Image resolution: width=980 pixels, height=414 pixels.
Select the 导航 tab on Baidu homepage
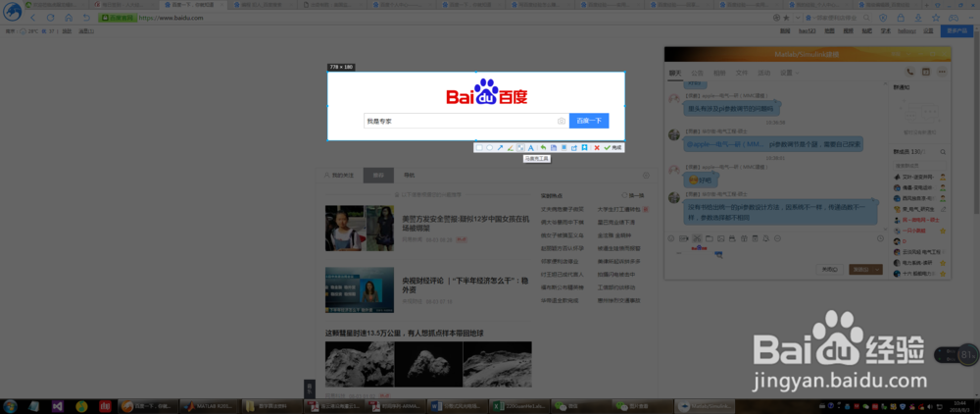(409, 175)
